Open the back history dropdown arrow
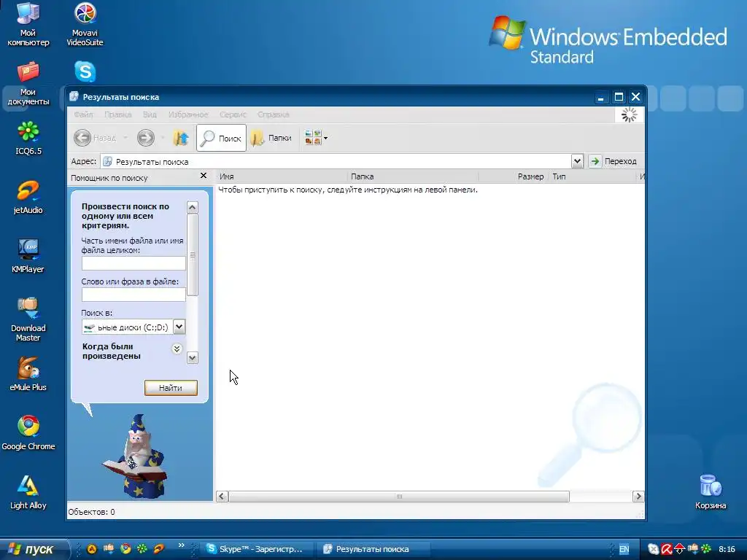 (x=125, y=138)
